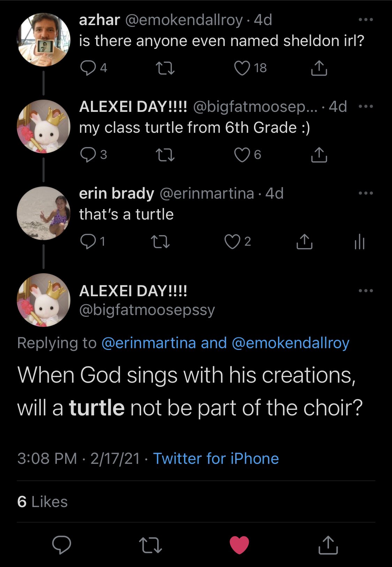
Task: Open more menu on main ALEXEI DAY tweet
Action: pos(366,290)
